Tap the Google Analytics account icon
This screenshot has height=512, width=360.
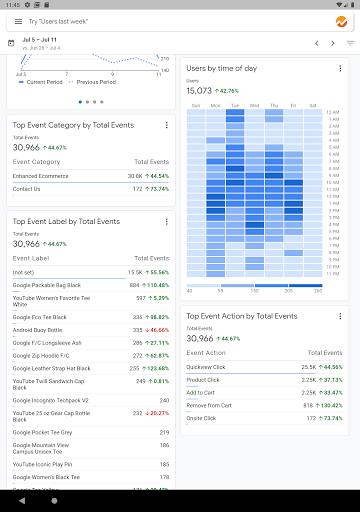(x=341, y=22)
